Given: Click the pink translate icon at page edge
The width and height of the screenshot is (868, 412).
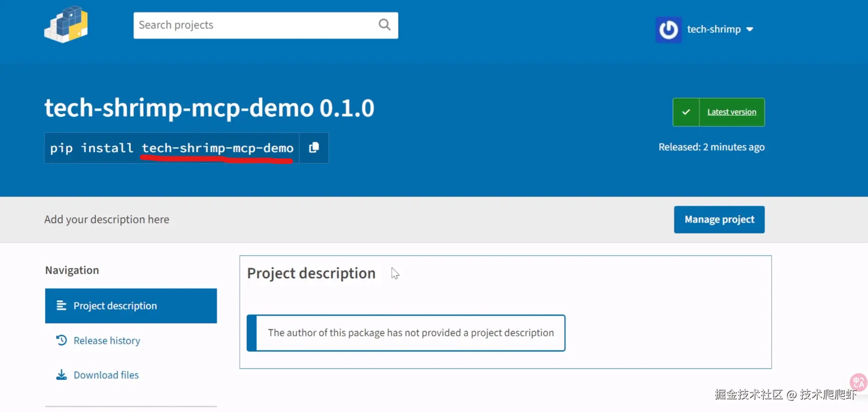Looking at the screenshot, I should coord(859,382).
